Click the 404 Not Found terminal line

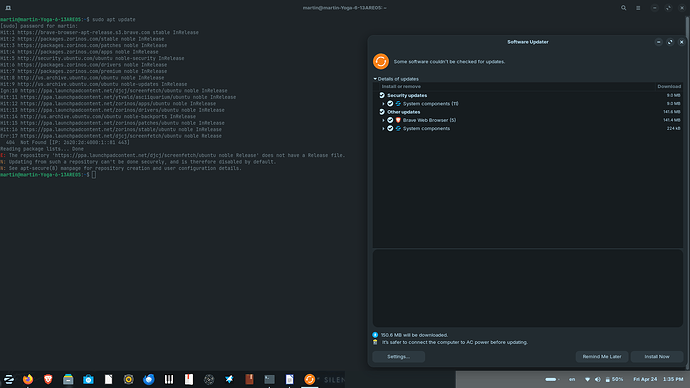(x=68, y=143)
